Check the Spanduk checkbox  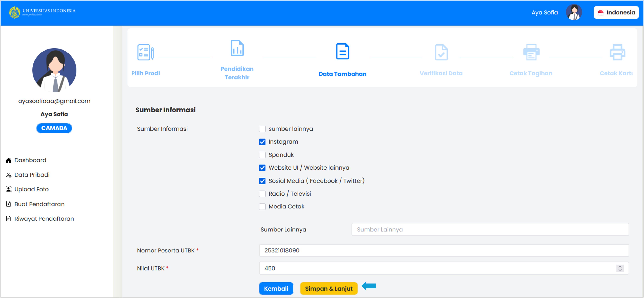[262, 155]
